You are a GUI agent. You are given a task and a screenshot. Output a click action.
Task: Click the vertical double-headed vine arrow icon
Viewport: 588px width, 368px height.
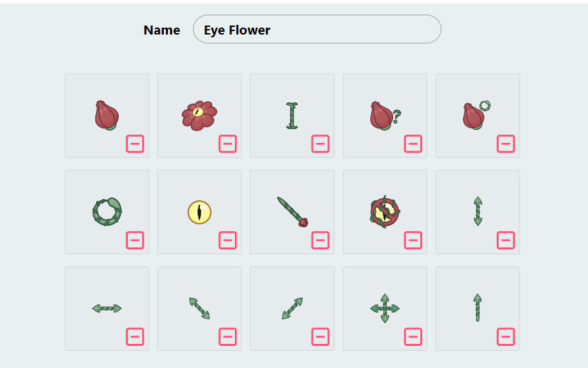(x=477, y=211)
